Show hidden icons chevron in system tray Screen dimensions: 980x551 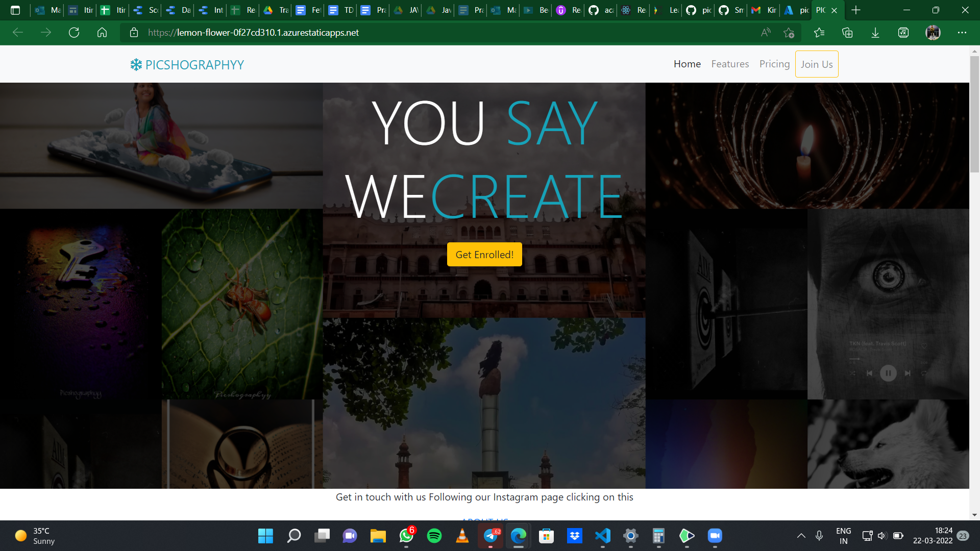tap(801, 536)
